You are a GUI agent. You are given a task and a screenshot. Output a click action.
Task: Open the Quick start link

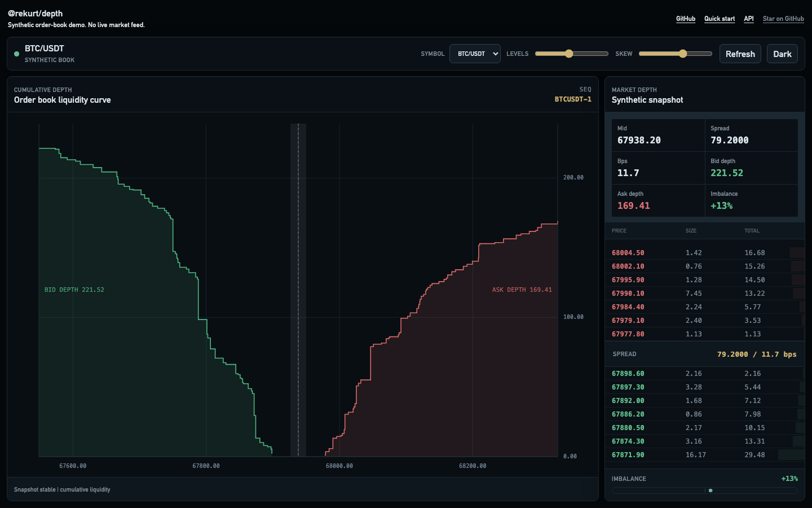coord(720,19)
